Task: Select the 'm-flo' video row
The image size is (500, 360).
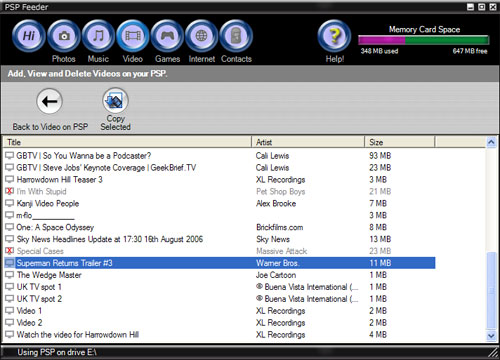Action: click(219, 215)
